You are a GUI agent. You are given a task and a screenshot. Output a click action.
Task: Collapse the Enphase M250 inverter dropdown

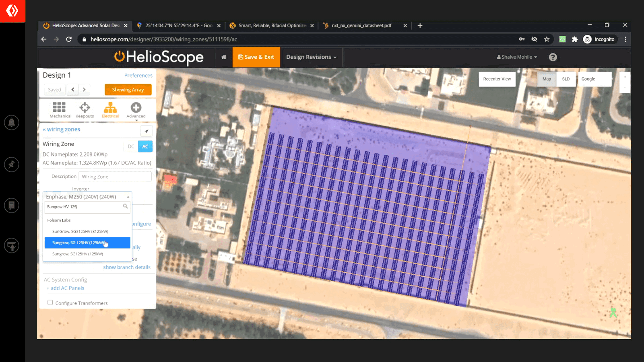[x=87, y=196]
